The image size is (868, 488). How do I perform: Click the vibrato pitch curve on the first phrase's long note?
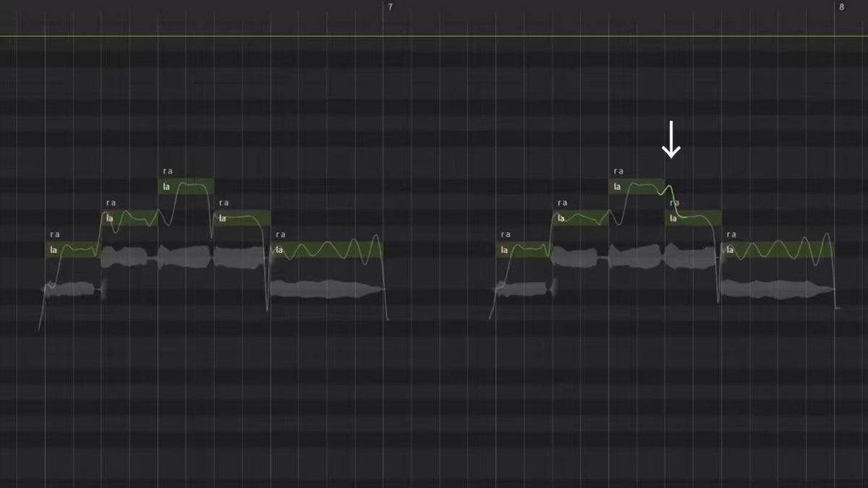pos(327,249)
